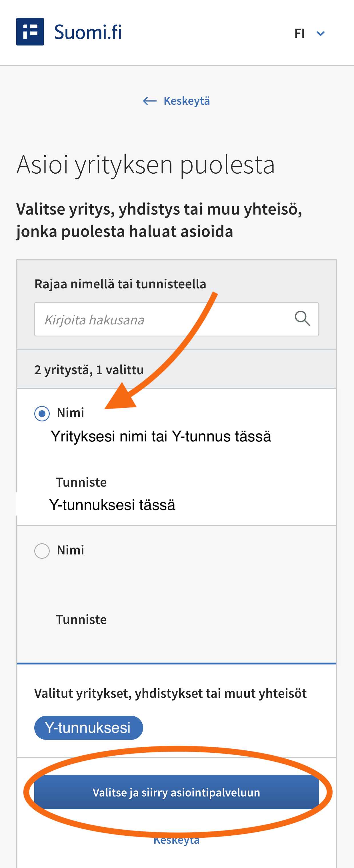
Task: Click the Suomi.fi site title text
Action: pyautogui.click(x=88, y=32)
